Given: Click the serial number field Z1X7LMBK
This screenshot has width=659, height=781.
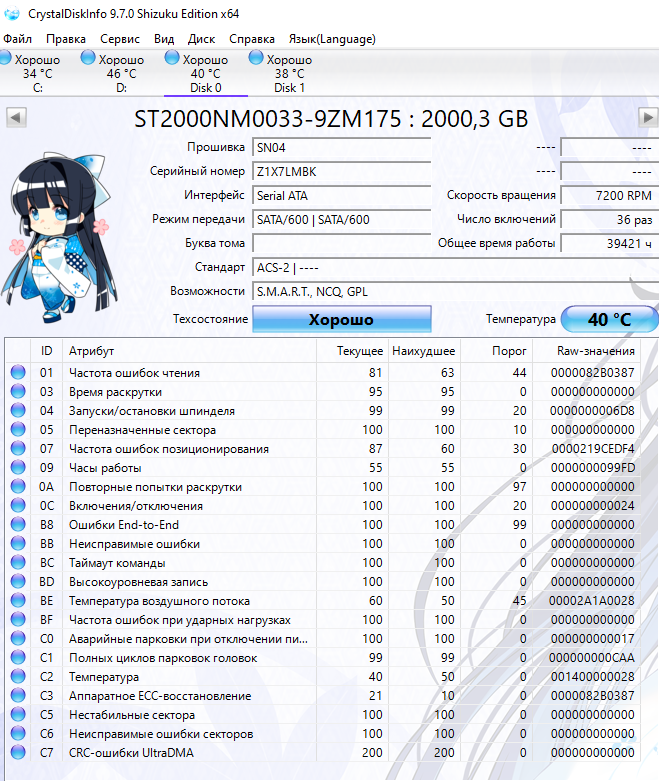Looking at the screenshot, I should pos(342,171).
